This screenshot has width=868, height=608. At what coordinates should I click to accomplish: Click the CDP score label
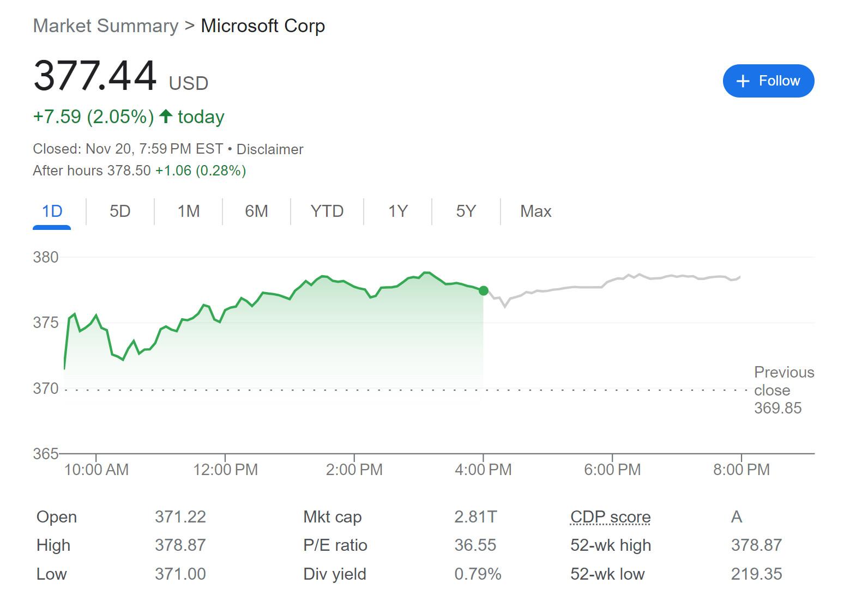point(610,516)
